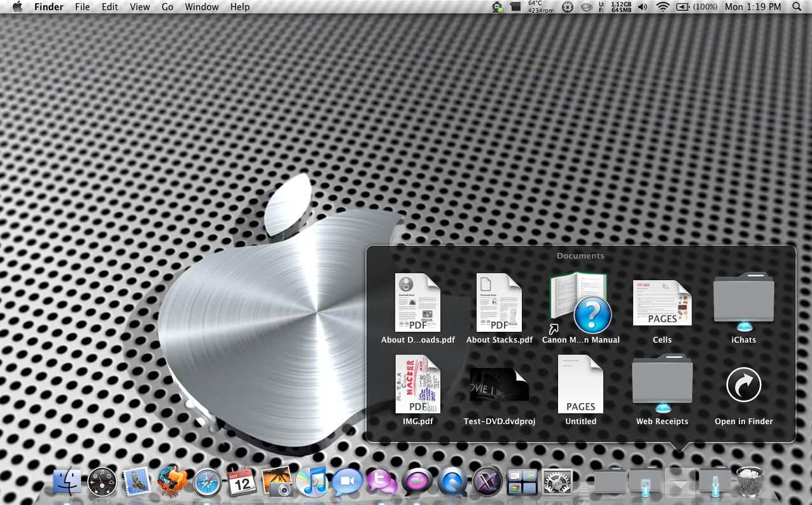Launch the flaming phoenix app in Dock
Screen dimensions: 812x505
[x=172, y=481]
